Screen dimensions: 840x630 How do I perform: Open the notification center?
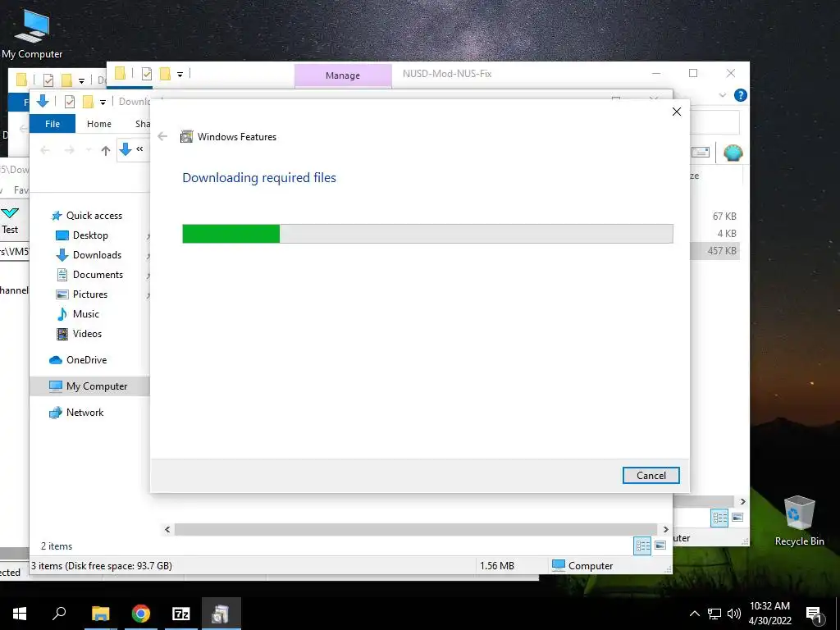815,614
